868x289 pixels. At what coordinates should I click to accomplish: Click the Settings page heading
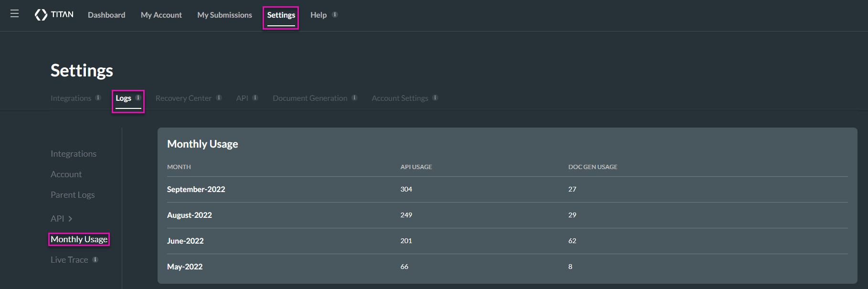point(82,71)
